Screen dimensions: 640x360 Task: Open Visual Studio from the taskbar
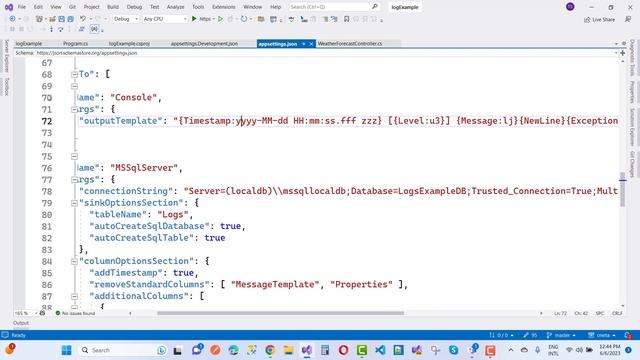pyautogui.click(x=307, y=350)
